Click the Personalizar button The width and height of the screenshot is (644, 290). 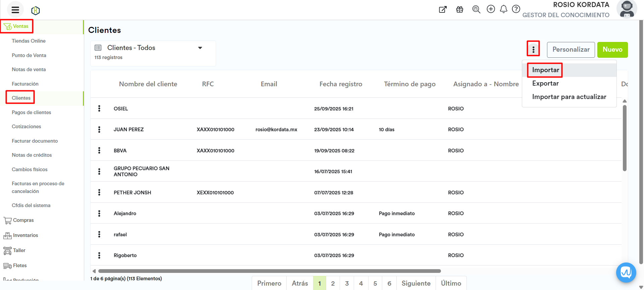pyautogui.click(x=571, y=50)
